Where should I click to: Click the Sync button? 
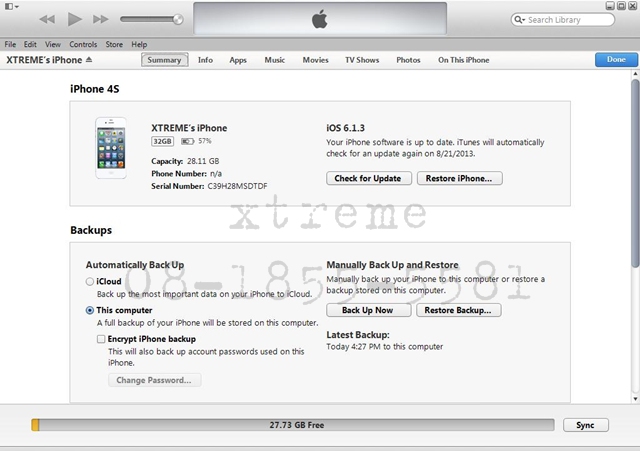coord(585,425)
